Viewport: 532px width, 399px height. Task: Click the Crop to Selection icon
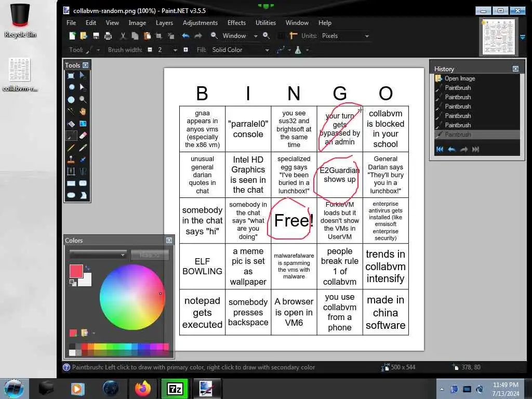point(158,36)
